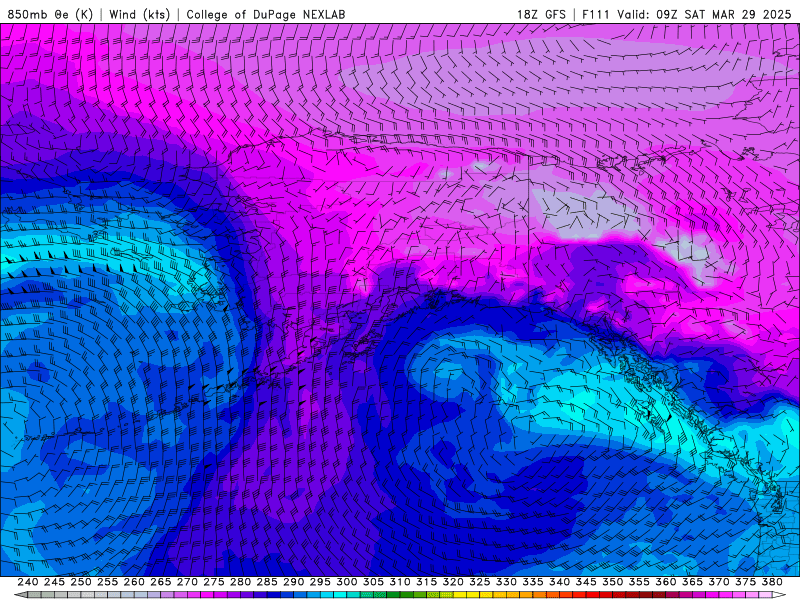Click the 305 label on the color scale

[373, 582]
